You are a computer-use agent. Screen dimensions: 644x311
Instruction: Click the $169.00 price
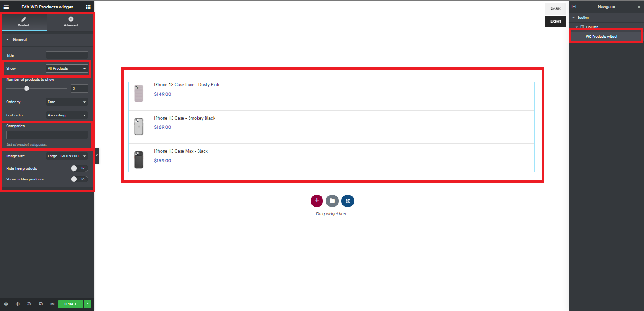click(163, 127)
